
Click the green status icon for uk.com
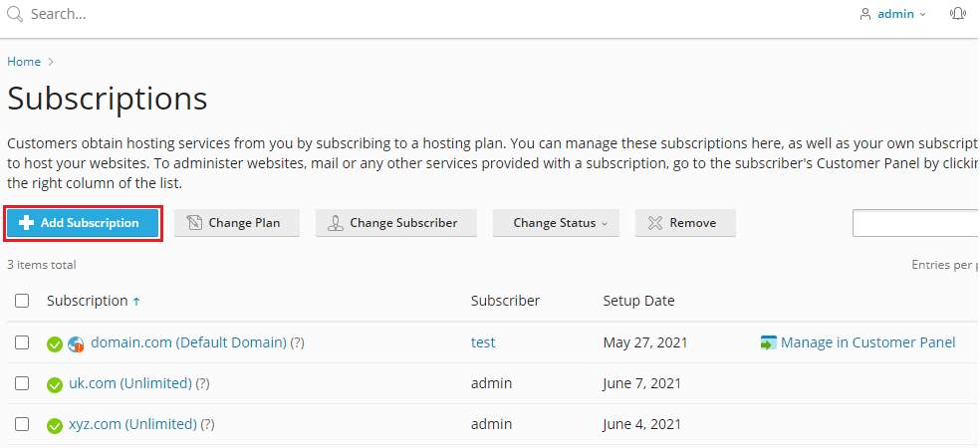(x=56, y=385)
